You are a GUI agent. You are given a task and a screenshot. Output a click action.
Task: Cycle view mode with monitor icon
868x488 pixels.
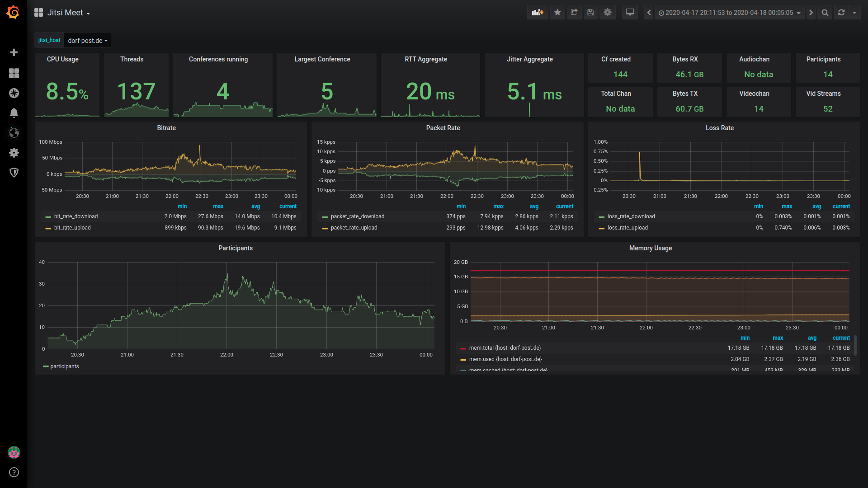[630, 13]
